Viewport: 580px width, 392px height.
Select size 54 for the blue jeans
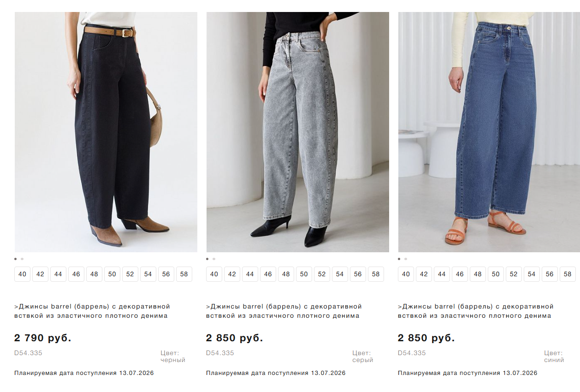coord(532,274)
